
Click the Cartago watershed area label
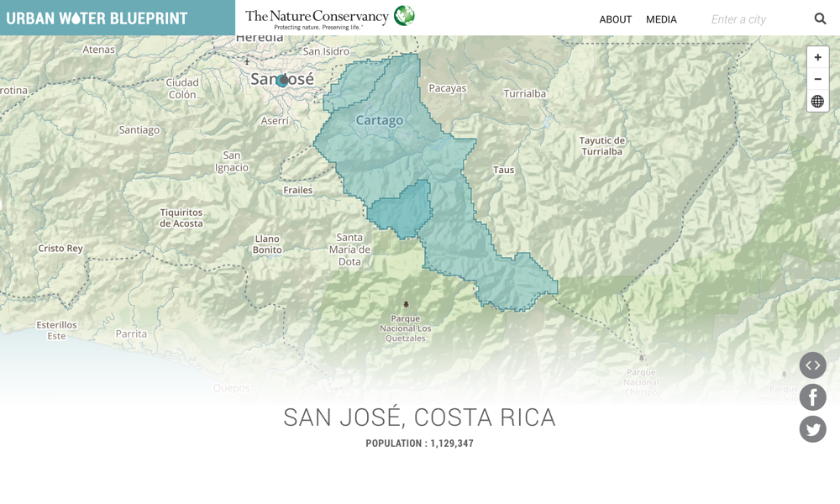pyautogui.click(x=380, y=120)
